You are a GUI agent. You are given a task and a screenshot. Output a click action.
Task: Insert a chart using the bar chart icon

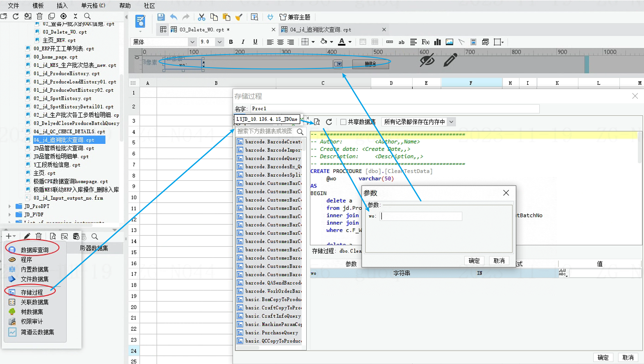coord(437,42)
